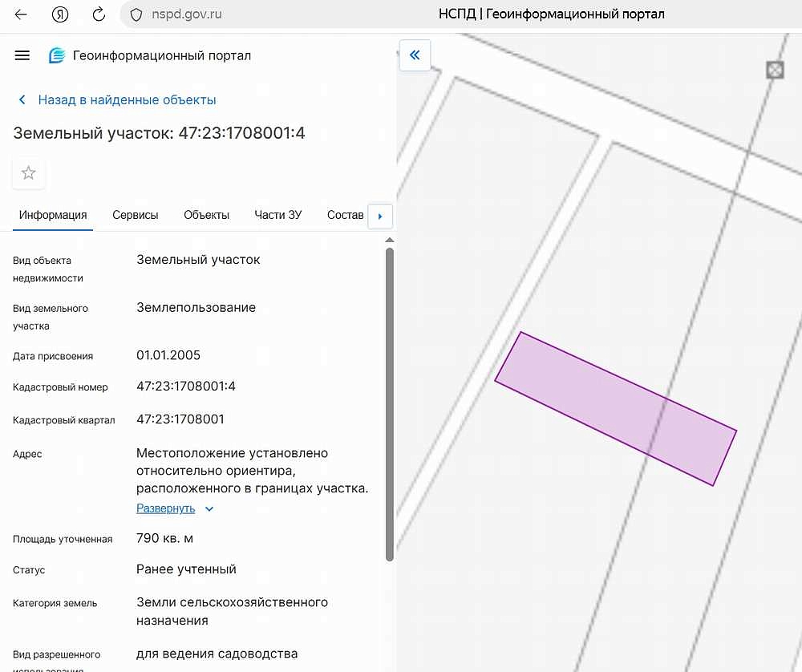The width and height of the screenshot is (802, 672).
Task: Return via Назад в найденные объекты
Action: click(117, 99)
